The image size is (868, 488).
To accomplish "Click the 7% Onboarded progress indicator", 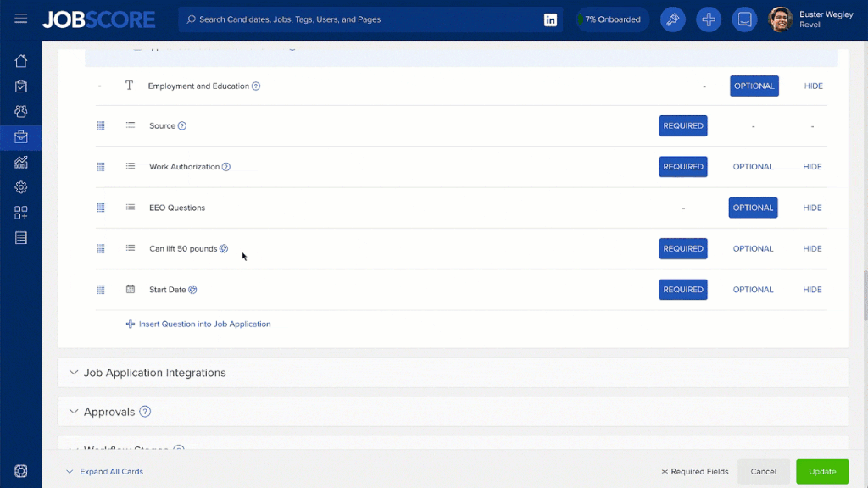I will click(612, 19).
